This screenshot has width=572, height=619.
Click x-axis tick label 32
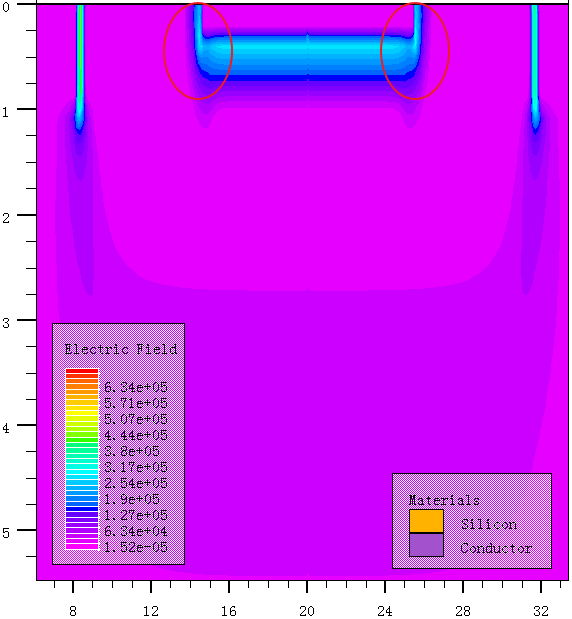point(541,611)
